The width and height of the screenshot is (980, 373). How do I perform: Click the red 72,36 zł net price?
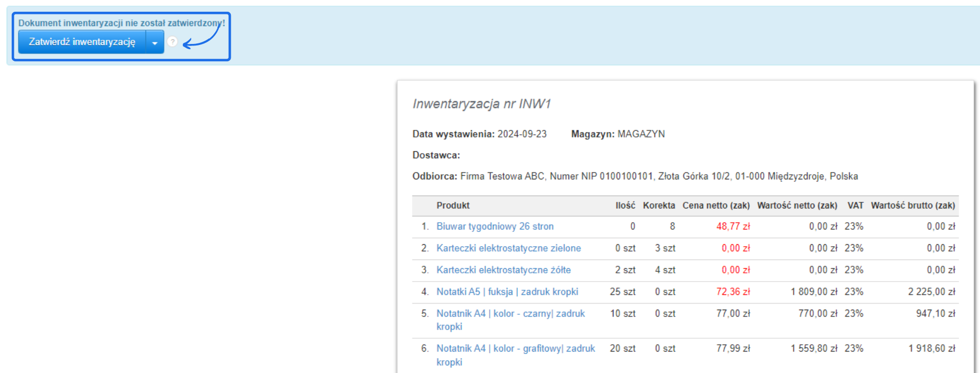click(733, 292)
